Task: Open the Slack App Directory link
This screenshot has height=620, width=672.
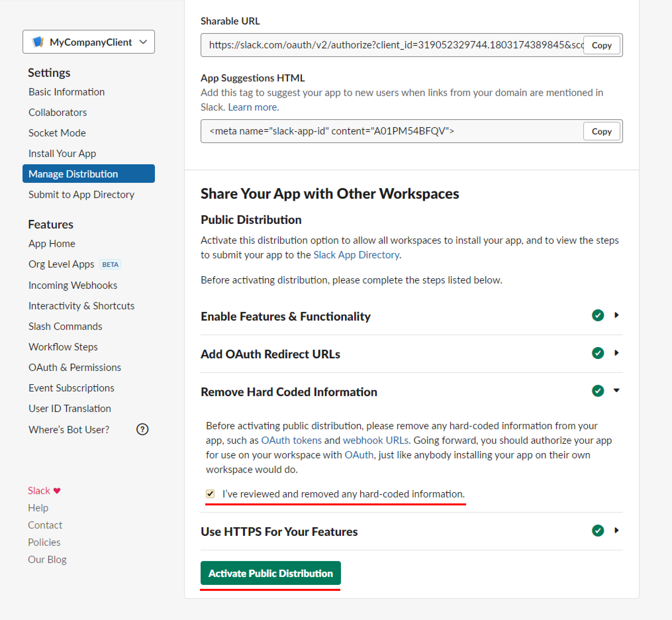Action: [356, 255]
